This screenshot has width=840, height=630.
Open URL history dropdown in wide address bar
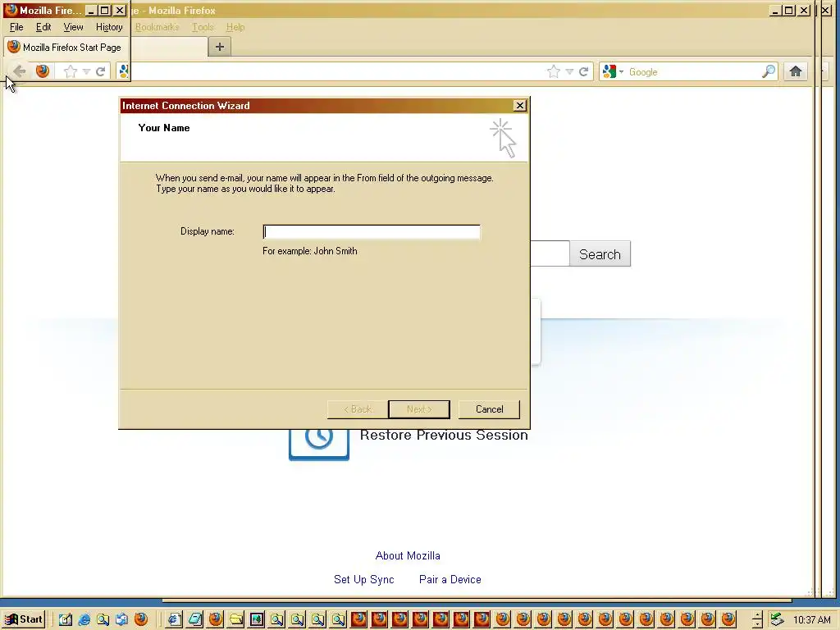[569, 72]
